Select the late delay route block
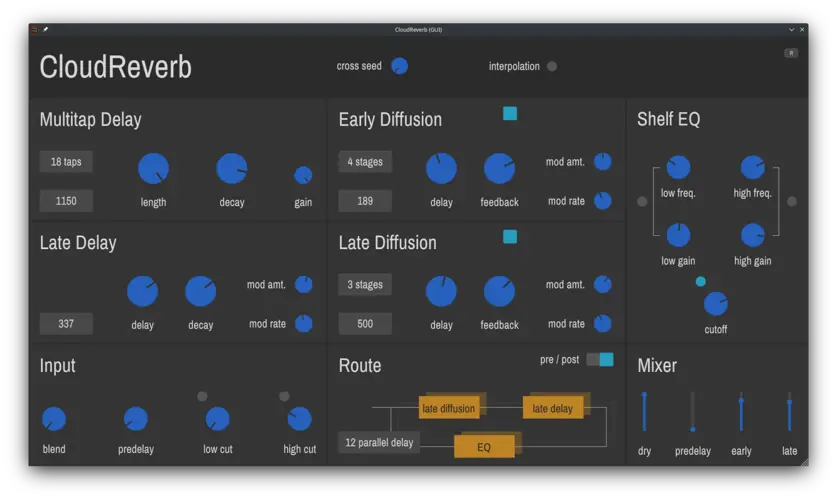Viewport: 837px width, 500px height. (x=552, y=408)
